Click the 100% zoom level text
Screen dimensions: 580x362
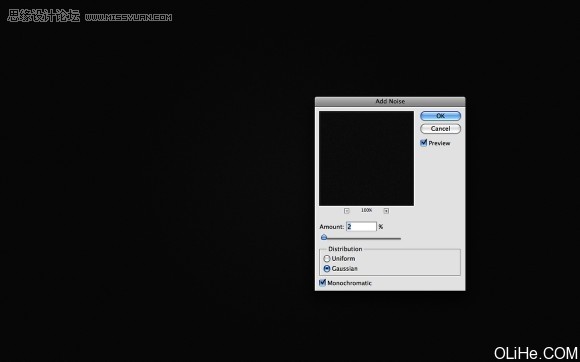click(x=367, y=210)
